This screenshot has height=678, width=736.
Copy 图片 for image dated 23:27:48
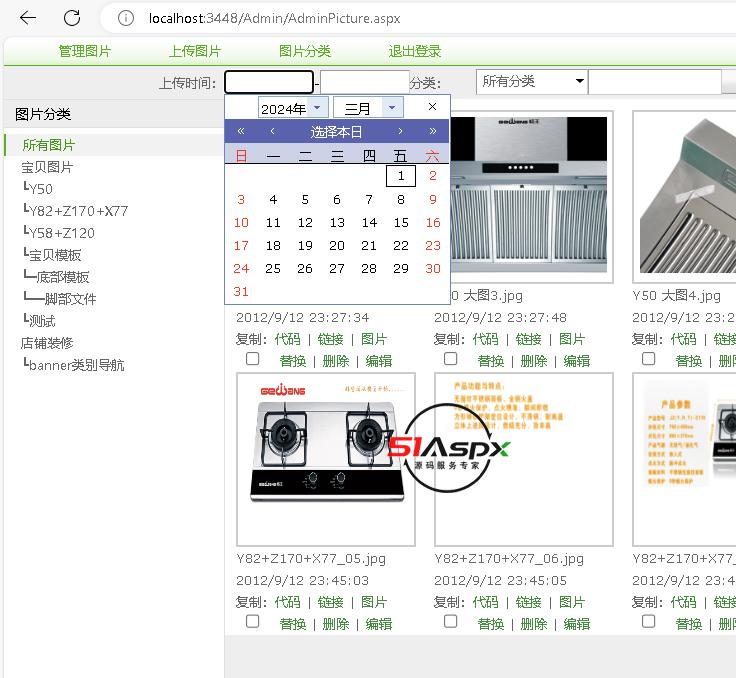tap(571, 339)
